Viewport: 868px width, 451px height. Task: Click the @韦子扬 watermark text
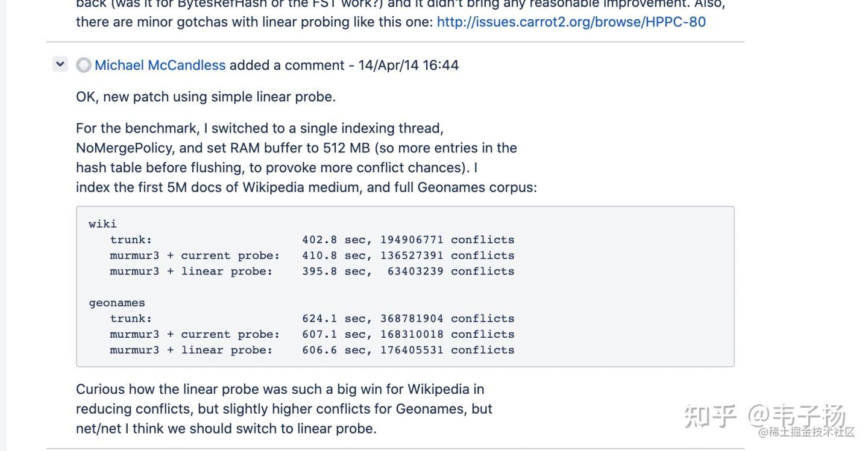point(797,415)
